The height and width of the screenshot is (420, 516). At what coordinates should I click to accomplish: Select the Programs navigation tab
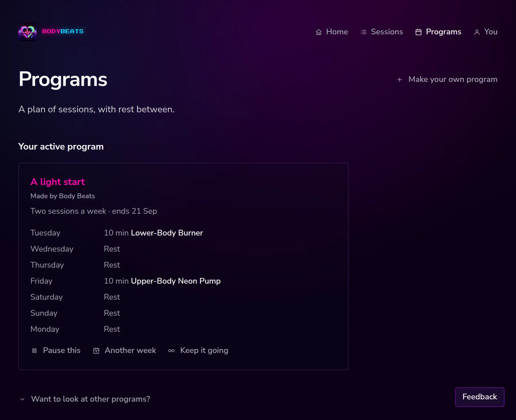[x=438, y=32]
